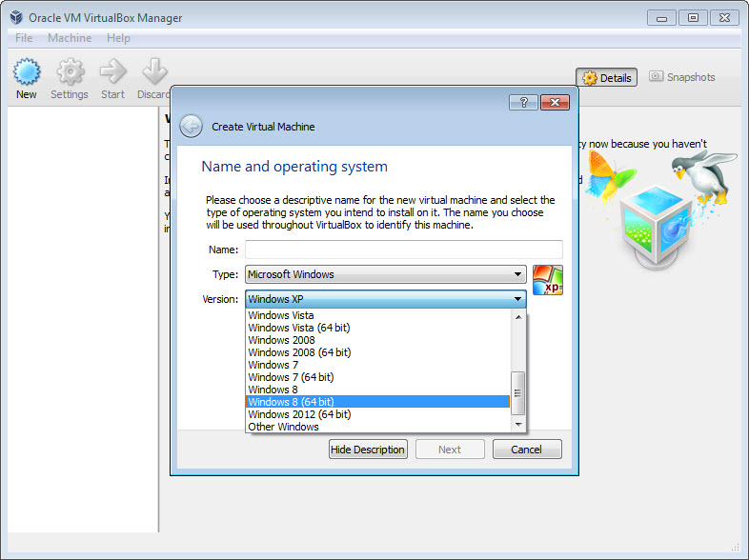Open the Type dropdown showing Microsoft Windows
Image resolution: width=749 pixels, height=560 pixels.
pos(386,274)
